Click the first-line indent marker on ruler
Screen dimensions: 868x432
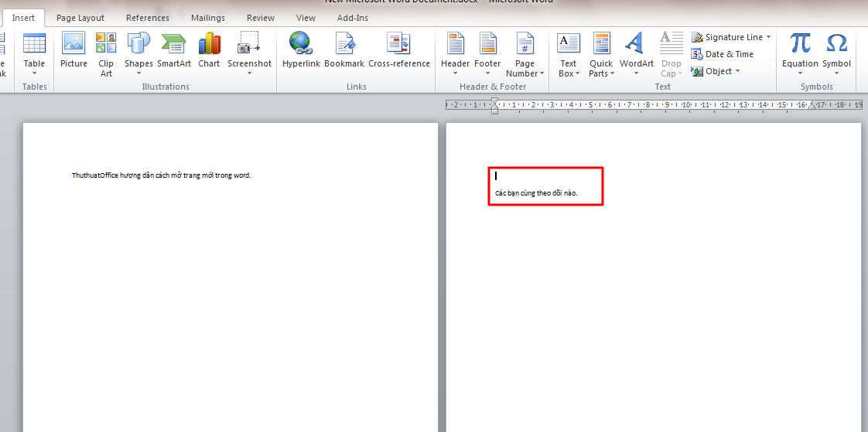494,100
